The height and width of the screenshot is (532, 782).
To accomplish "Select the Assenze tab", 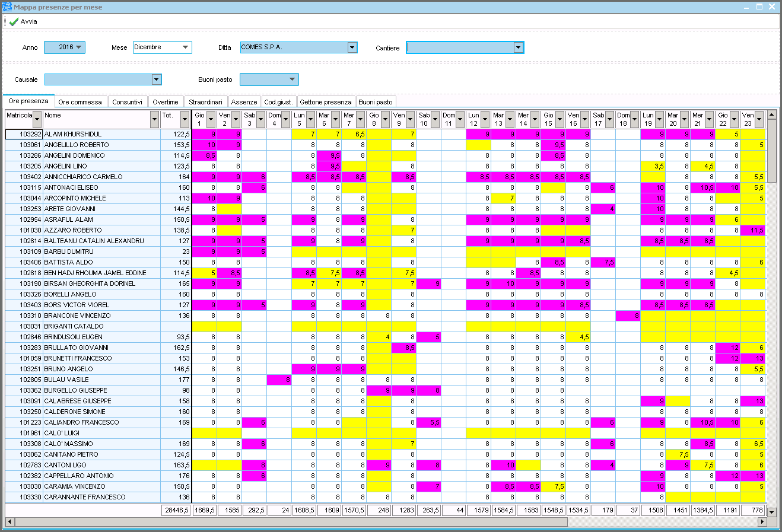I will tap(244, 102).
